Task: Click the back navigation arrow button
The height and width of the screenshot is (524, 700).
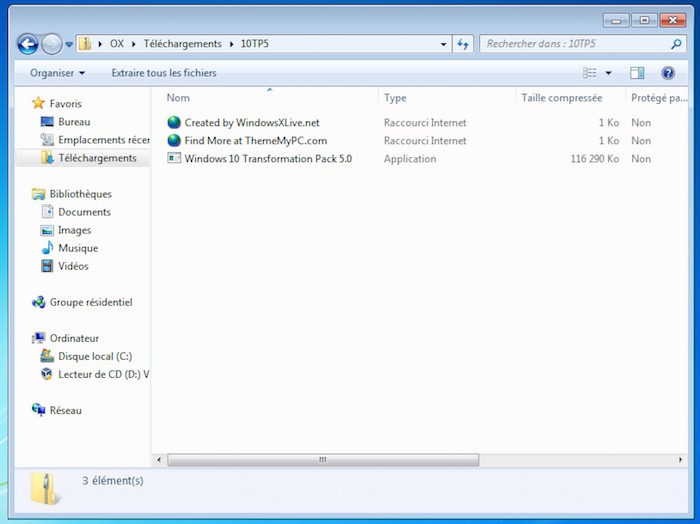Action: 28,44
